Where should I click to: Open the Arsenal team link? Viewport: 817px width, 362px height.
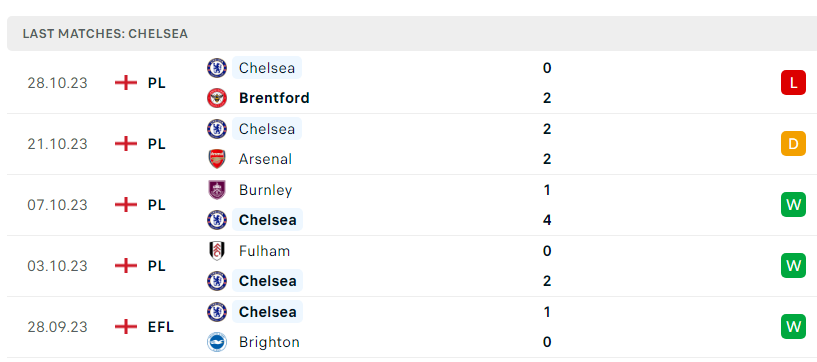pos(265,159)
